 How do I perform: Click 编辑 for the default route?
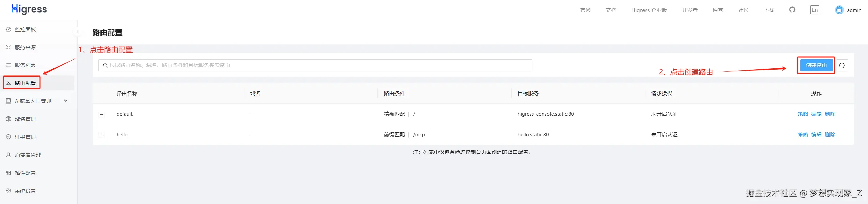pyautogui.click(x=816, y=114)
